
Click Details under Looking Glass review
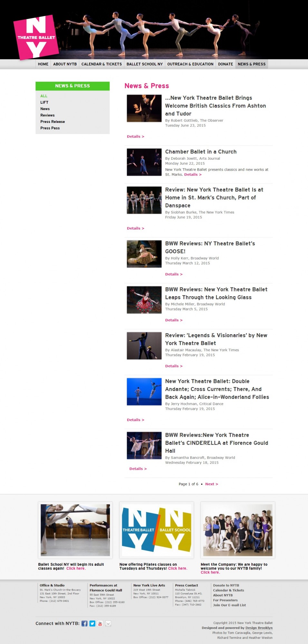coord(174,320)
